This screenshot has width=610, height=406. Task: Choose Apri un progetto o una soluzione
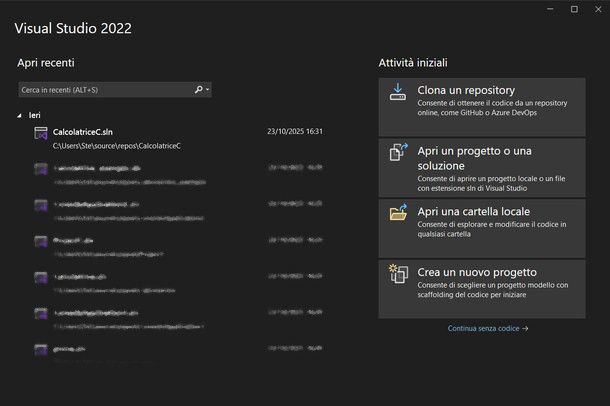coord(482,168)
